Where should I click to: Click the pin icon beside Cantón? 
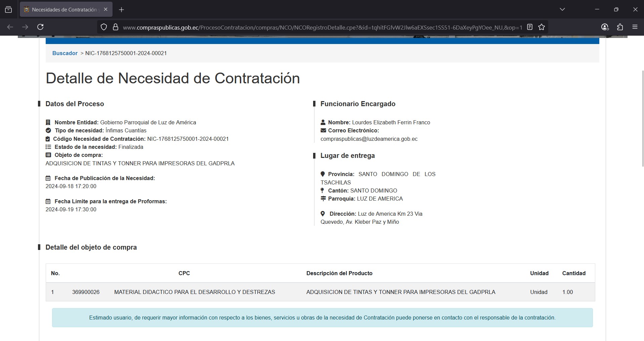coord(322,190)
